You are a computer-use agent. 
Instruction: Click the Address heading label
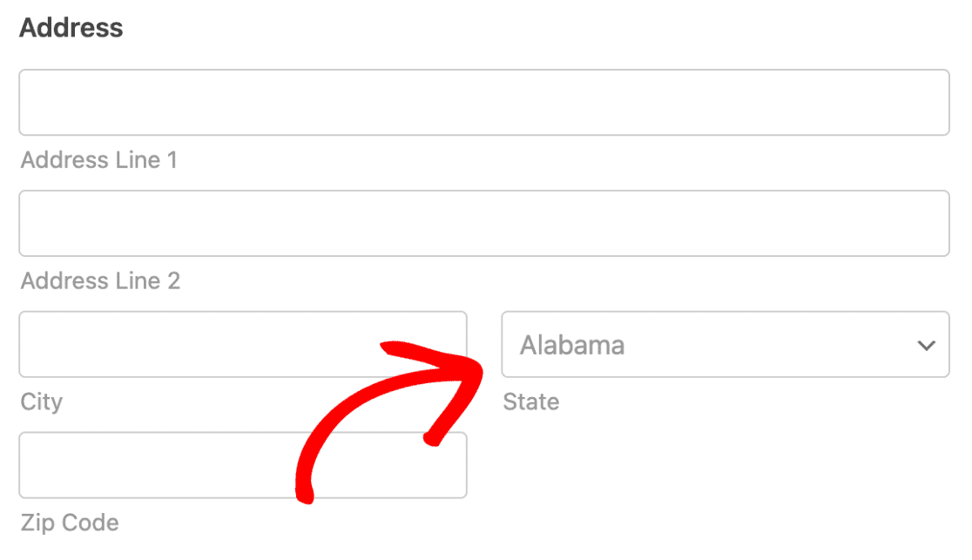(71, 28)
